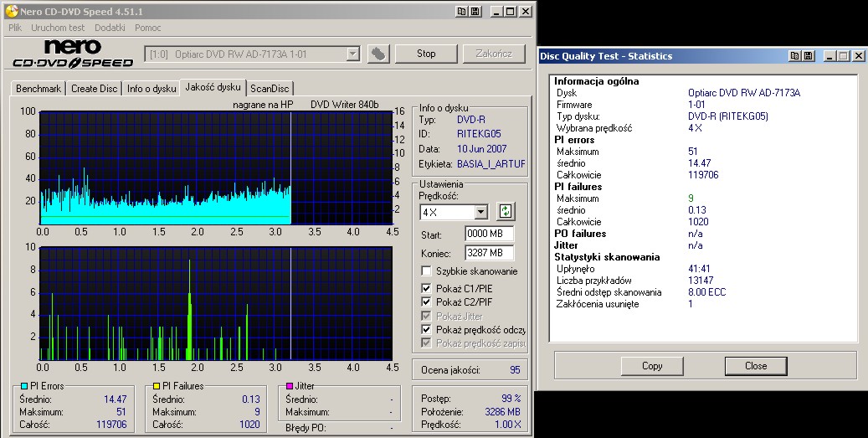Click the save floppy icon in Statistics title bar
Viewport: 868px width, 438px height.
coord(809,56)
